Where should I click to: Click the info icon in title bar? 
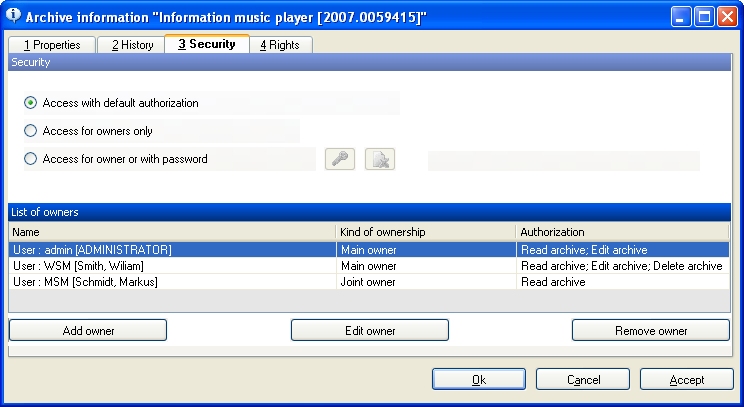pyautogui.click(x=13, y=16)
